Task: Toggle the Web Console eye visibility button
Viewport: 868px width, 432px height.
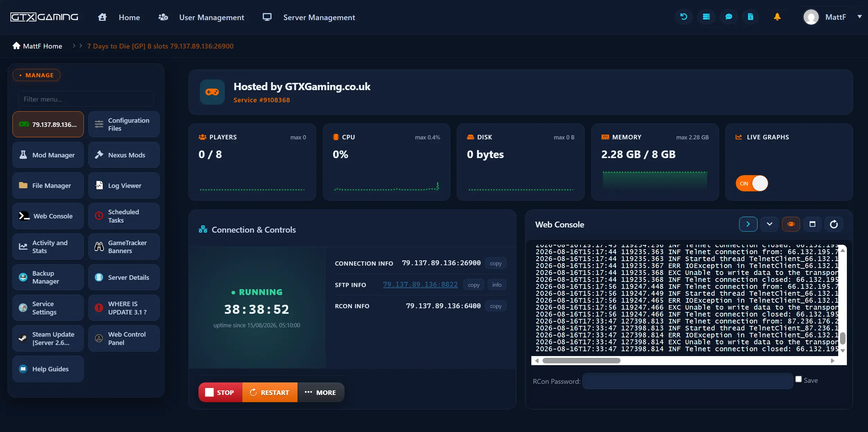Action: [791, 224]
